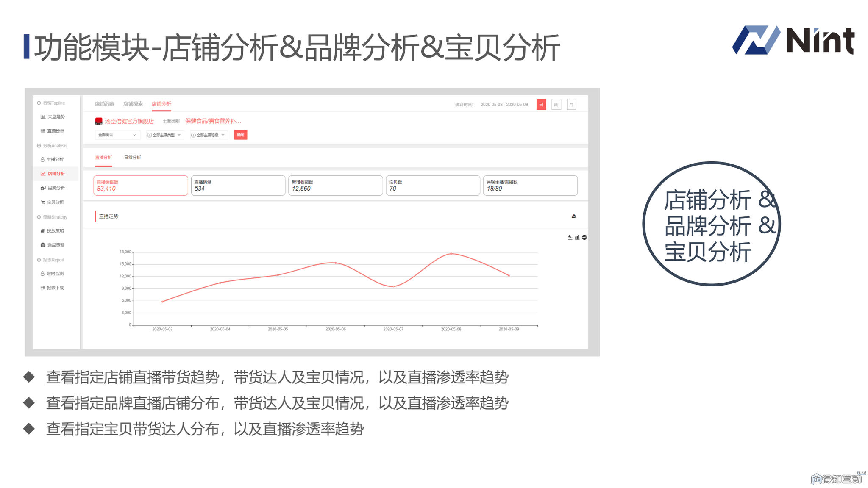The image size is (868, 488).
Task: Open 汤臣倍健官方旗舰店 store link
Action: click(x=129, y=122)
